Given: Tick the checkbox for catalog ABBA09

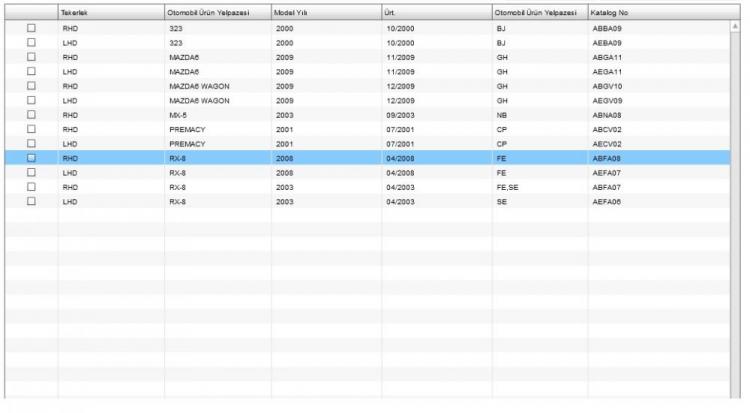Looking at the screenshot, I should click(x=31, y=28).
